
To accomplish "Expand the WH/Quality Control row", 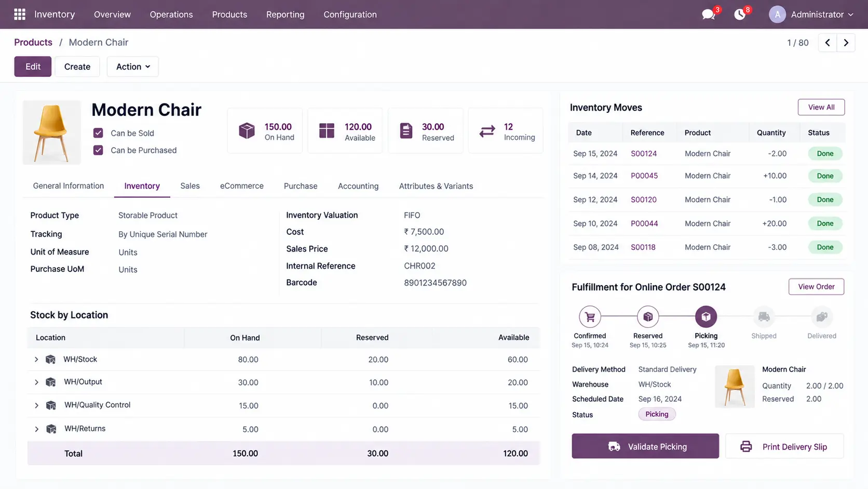I will tap(36, 405).
